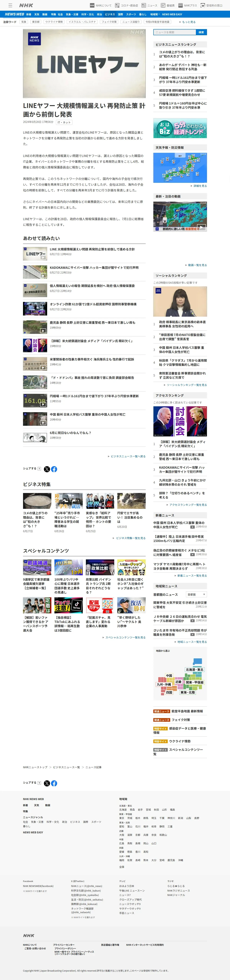The image size is (230, 980).
Task: Select ビジネス tab in nav bar
Action: (110, 14)
